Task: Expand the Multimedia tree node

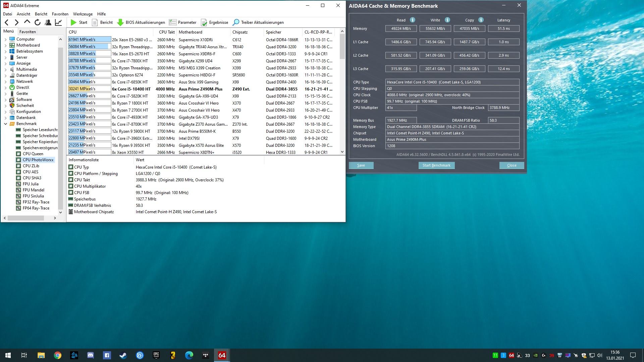Action: [x=5, y=69]
